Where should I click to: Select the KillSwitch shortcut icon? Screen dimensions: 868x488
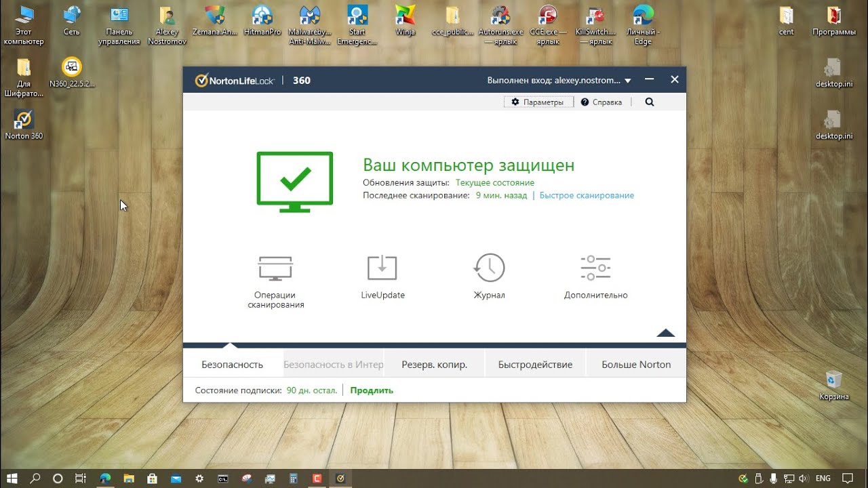595,25
